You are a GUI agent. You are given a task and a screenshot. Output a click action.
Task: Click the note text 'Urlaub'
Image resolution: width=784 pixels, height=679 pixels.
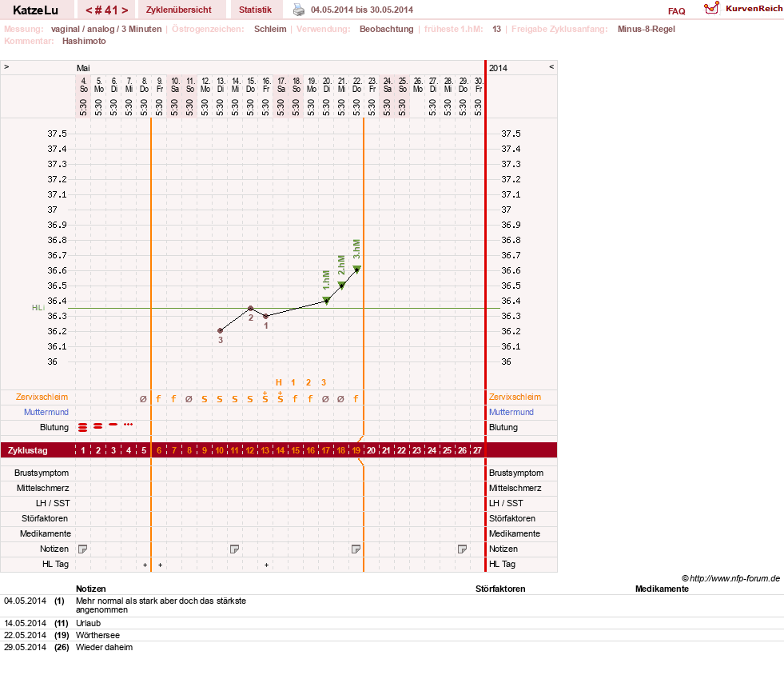tap(88, 623)
